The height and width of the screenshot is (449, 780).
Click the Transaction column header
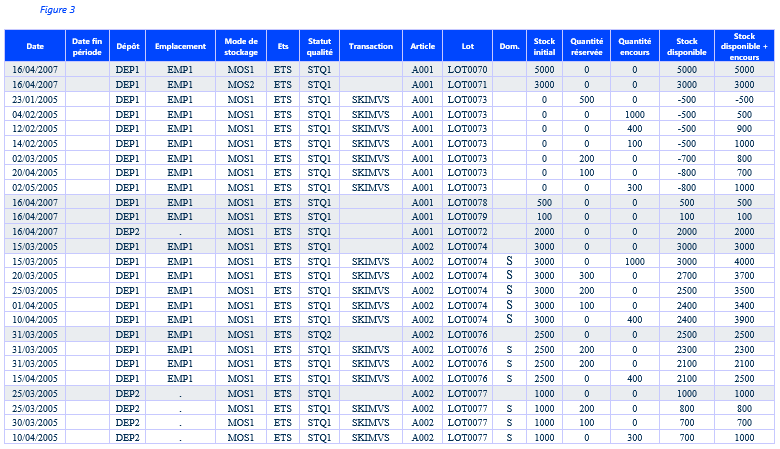371,46
